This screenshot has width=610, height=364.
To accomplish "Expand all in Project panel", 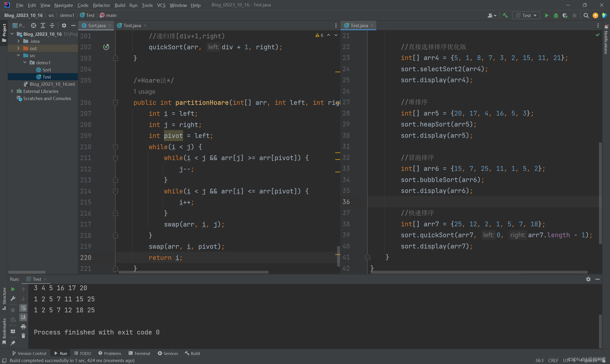I will click(43, 25).
